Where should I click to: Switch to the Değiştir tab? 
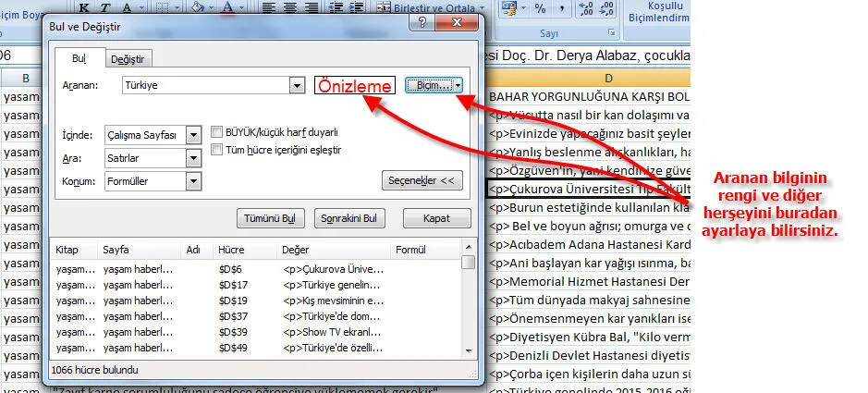tap(127, 59)
